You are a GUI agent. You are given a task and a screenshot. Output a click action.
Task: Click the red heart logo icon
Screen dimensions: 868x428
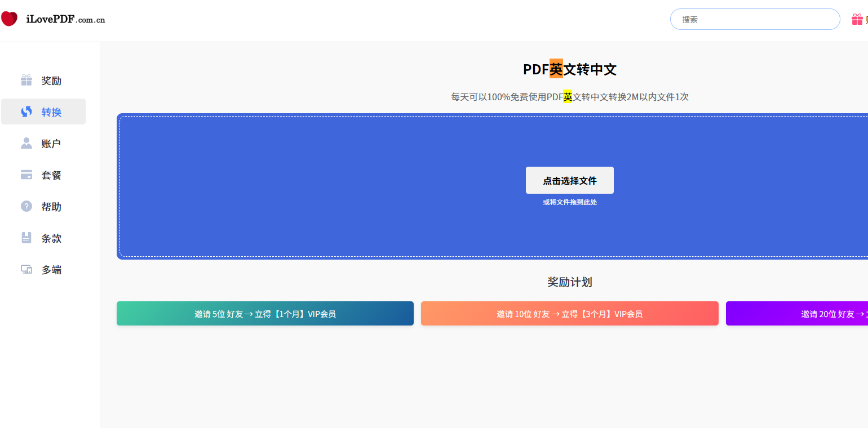(x=9, y=19)
